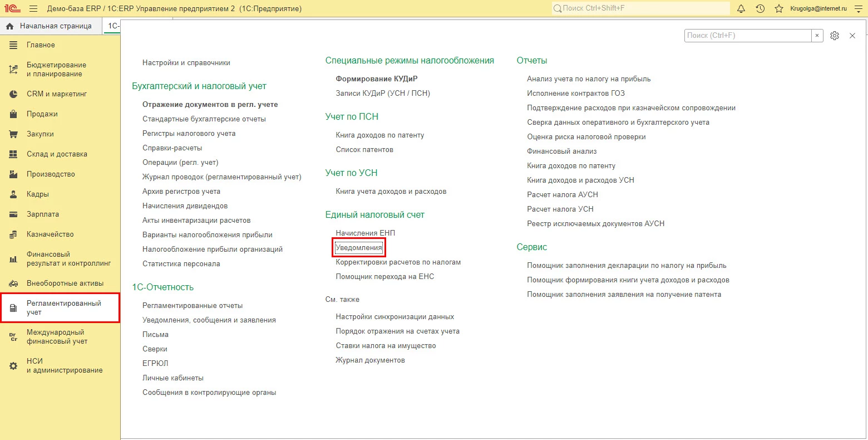Click the Регламентированный учет calculator icon

tap(14, 308)
